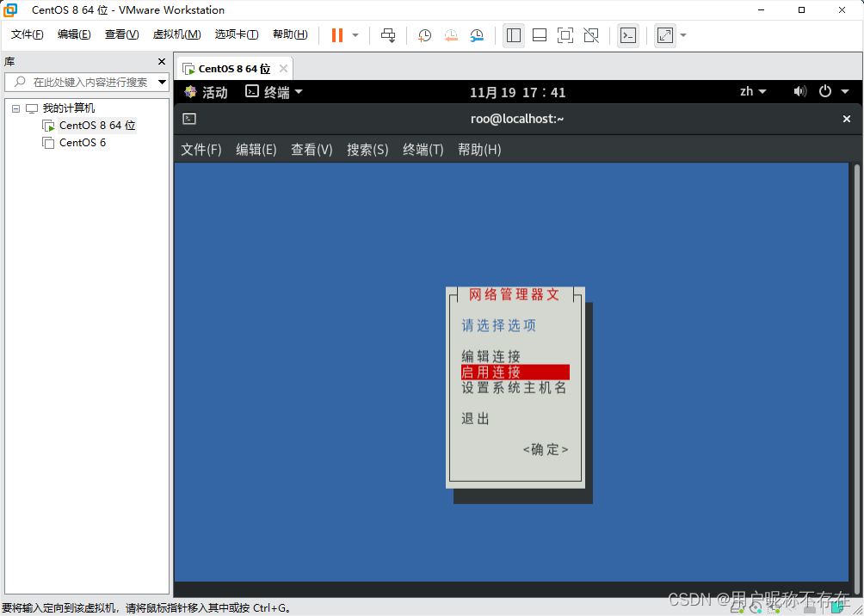Viewport: 864px width, 616px height.
Task: Open terminal 文件(F) menu
Action: click(201, 150)
